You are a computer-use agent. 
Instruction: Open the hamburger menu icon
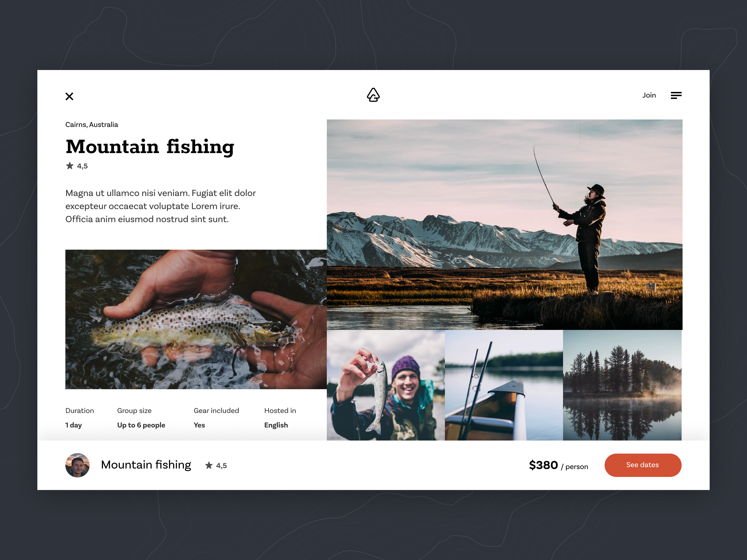coord(676,95)
